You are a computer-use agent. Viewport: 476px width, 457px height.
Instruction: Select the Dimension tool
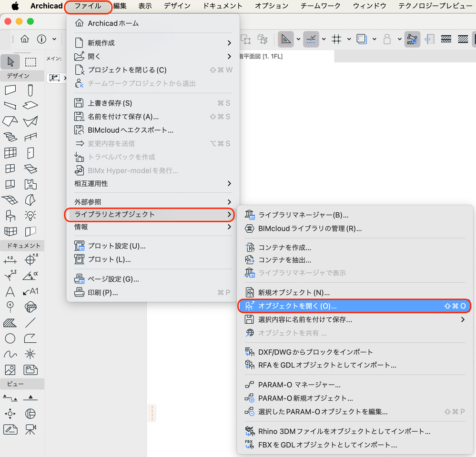point(10,260)
